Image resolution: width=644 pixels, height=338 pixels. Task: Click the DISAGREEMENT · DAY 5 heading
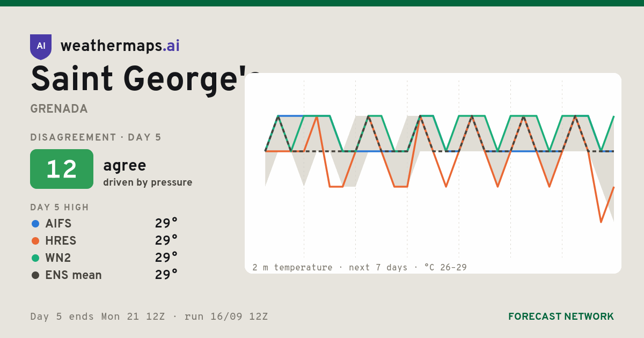pyautogui.click(x=96, y=137)
